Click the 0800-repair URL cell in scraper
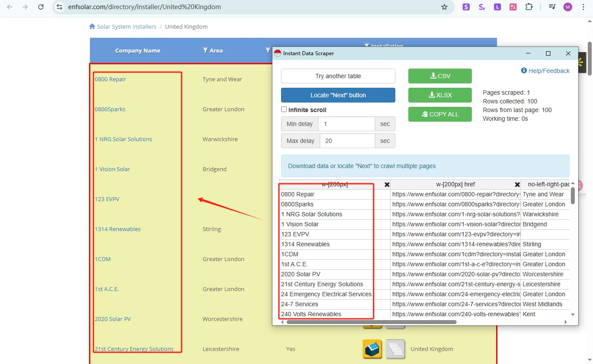 coord(455,194)
